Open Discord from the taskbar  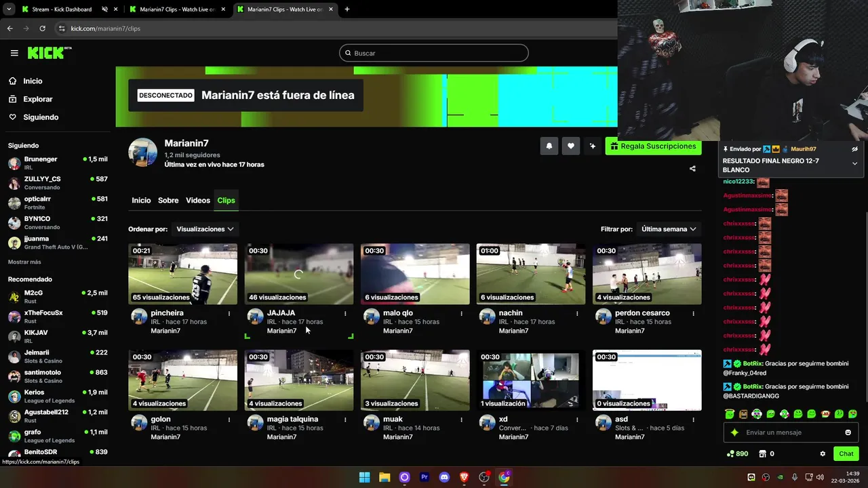(444, 477)
